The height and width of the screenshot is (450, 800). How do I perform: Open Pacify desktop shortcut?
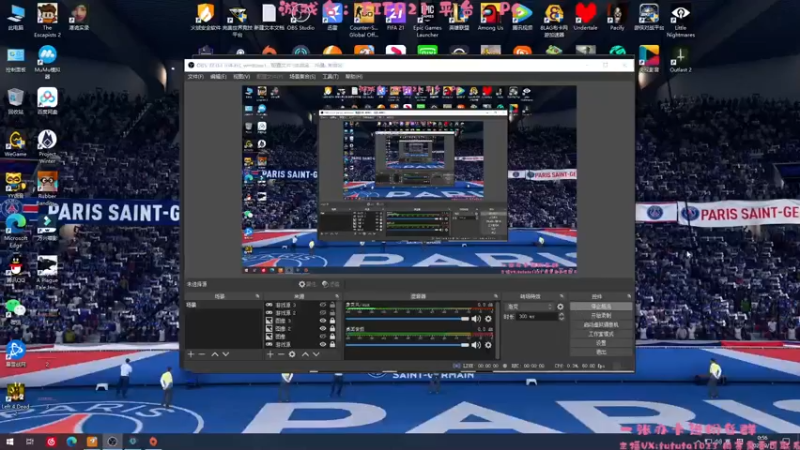617,17
